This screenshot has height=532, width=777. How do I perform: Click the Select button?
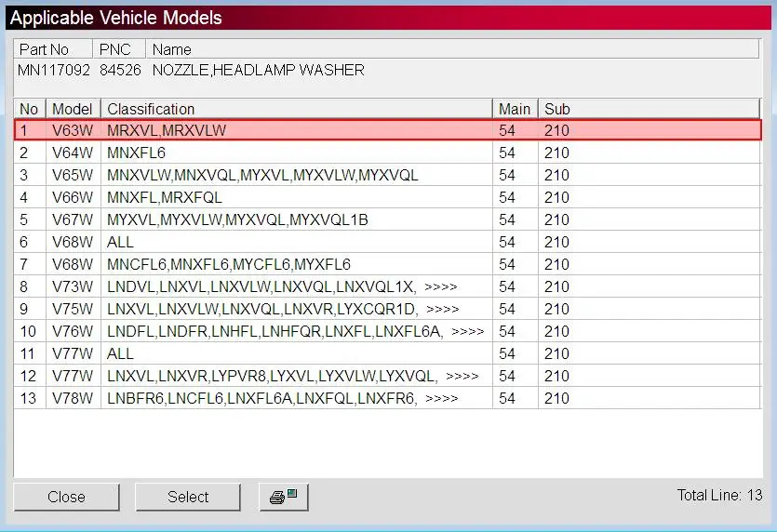(x=188, y=497)
